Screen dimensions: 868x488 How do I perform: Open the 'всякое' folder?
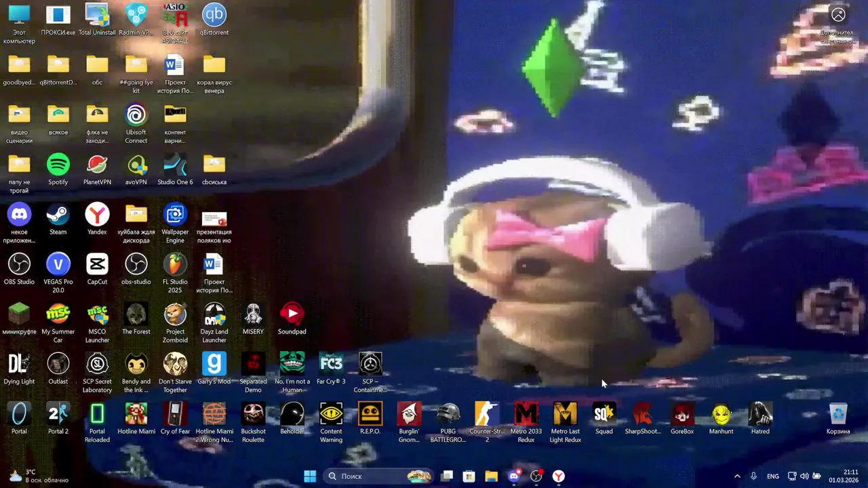(x=58, y=120)
